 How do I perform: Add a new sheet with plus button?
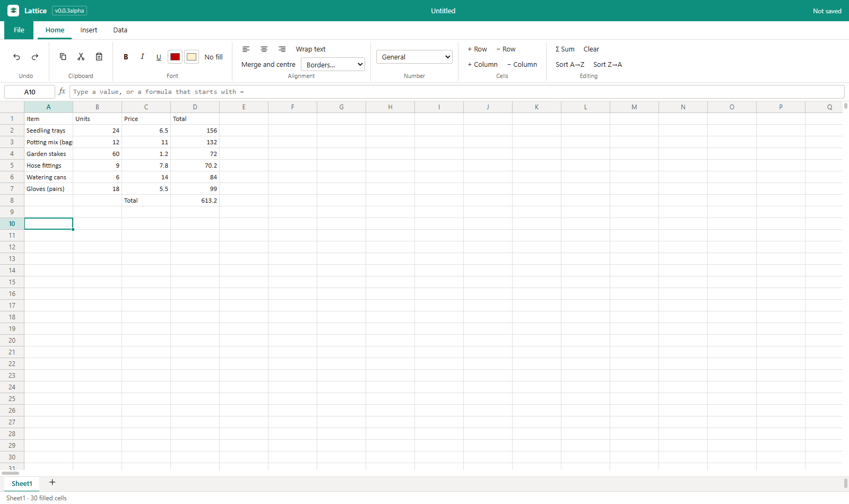point(53,482)
